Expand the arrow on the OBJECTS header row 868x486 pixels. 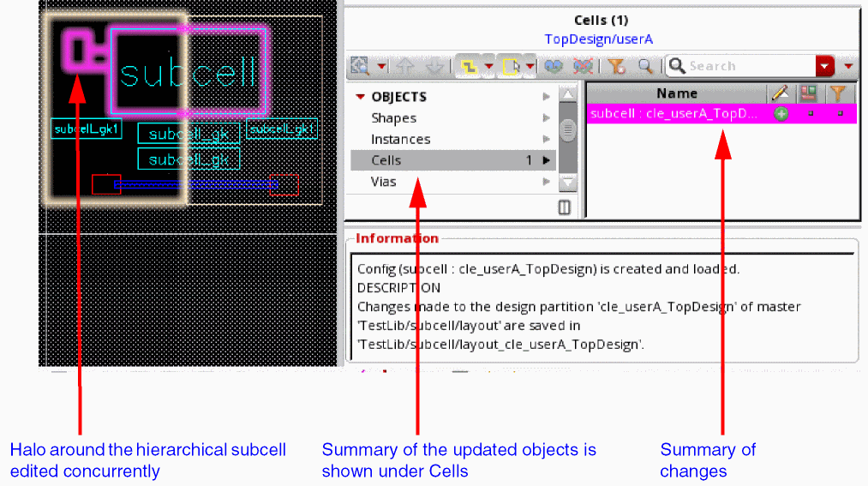click(547, 97)
